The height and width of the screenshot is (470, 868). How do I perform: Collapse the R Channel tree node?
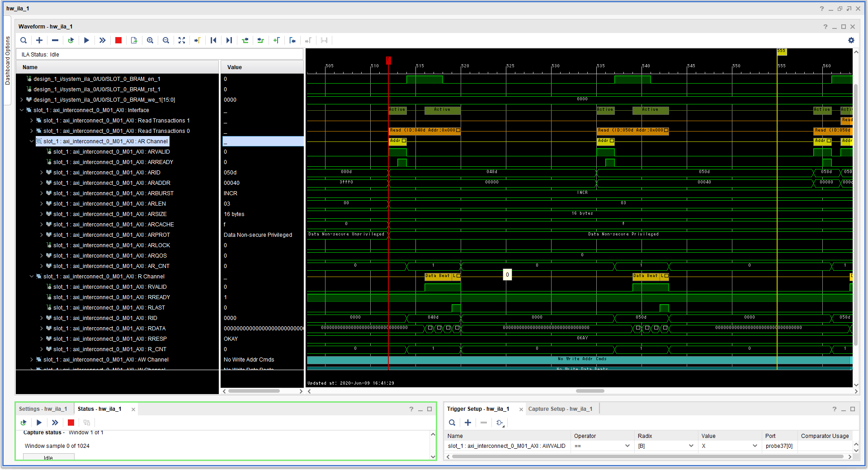tap(32, 277)
